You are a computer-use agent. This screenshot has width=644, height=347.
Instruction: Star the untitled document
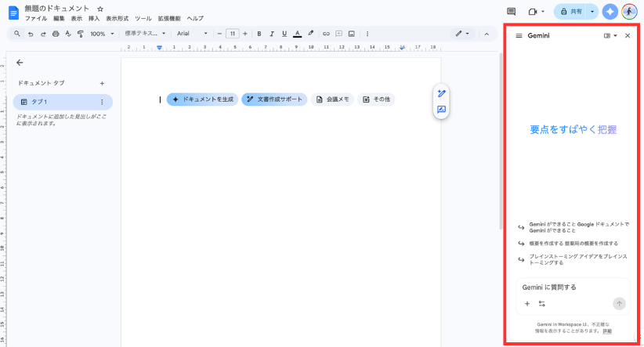coord(100,9)
